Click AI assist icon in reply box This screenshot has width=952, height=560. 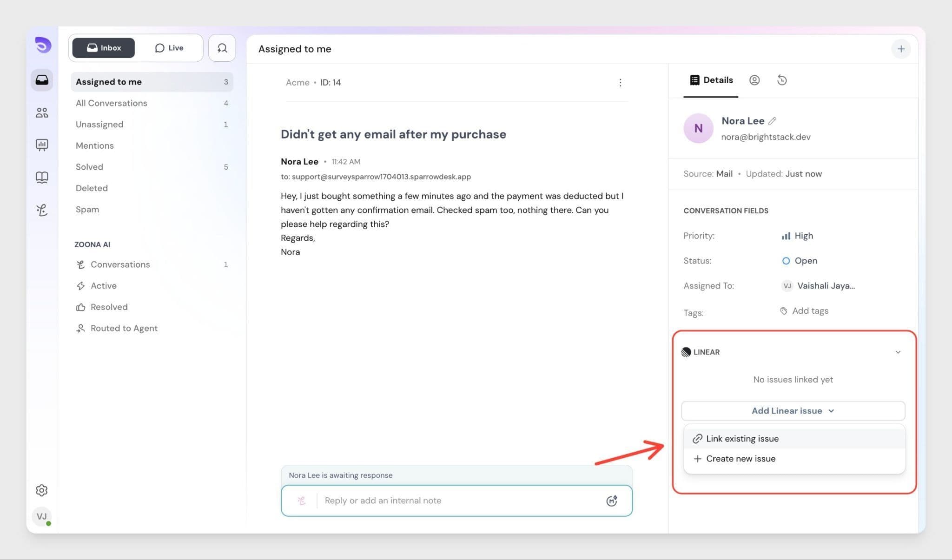612,501
